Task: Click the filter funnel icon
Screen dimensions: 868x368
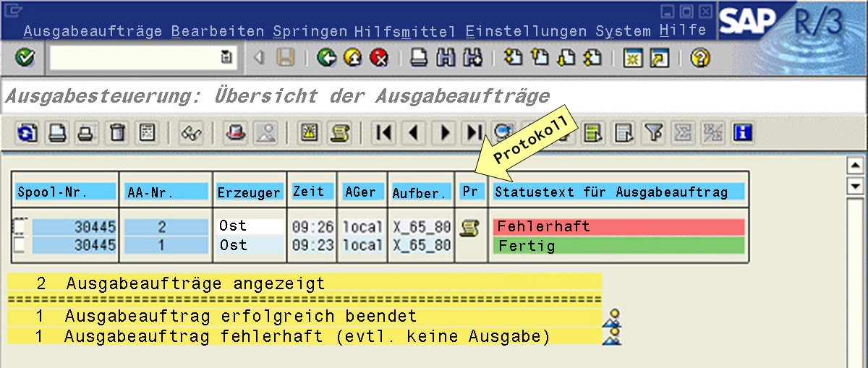Action: click(x=654, y=133)
